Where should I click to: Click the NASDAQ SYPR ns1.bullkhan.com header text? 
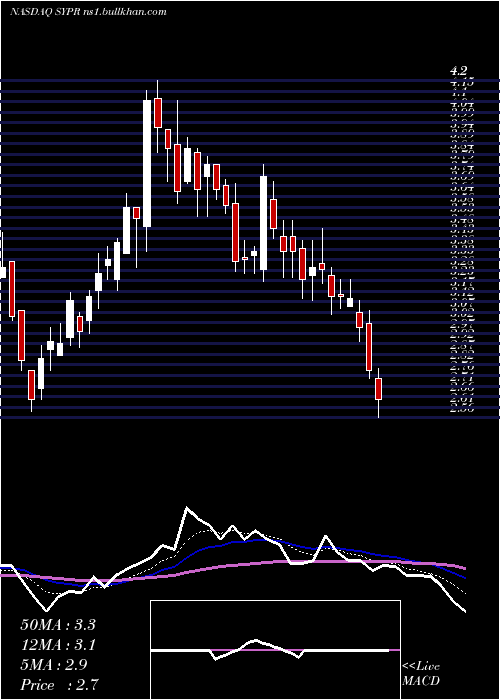[88, 12]
